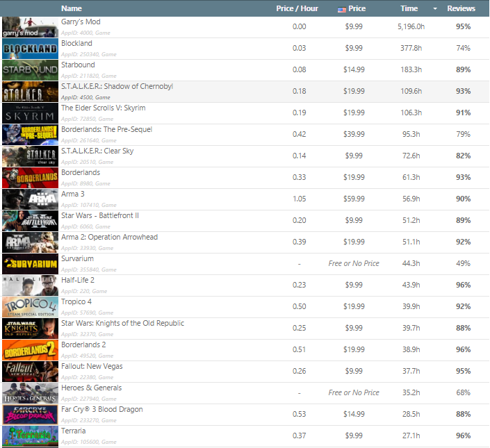This screenshot has width=490, height=448.
Task: Select Arma 3 price per hour 1.05
Action: click(299, 199)
